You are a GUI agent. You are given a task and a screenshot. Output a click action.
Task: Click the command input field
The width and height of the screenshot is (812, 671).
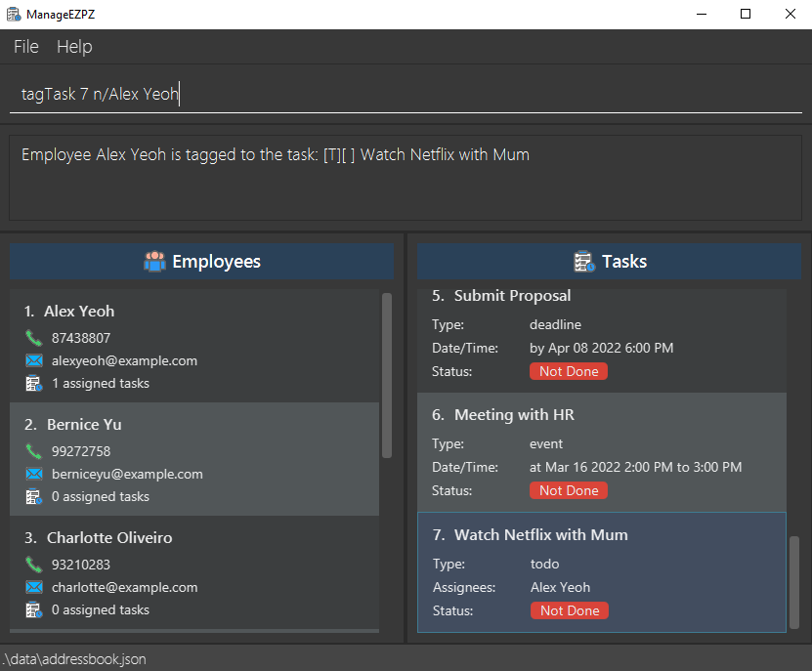click(x=406, y=94)
